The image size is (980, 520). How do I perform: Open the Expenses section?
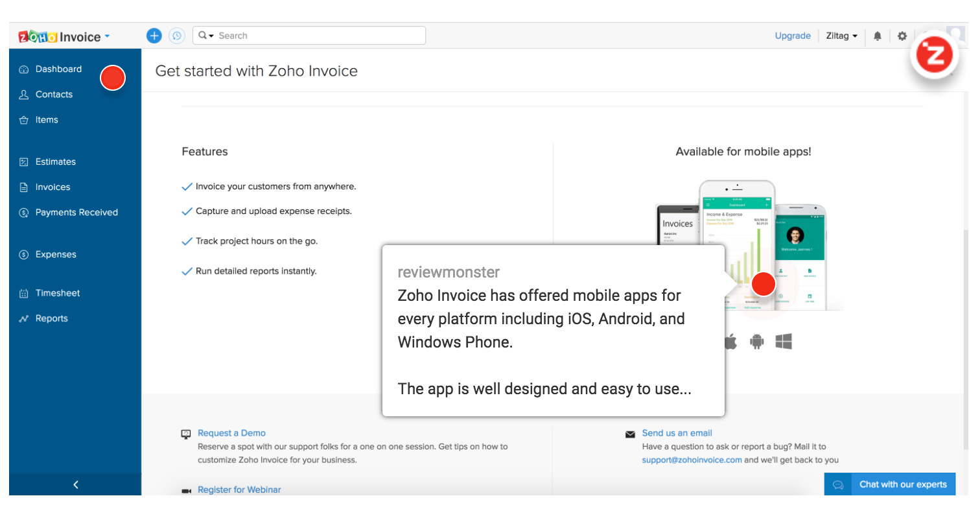[x=56, y=255]
